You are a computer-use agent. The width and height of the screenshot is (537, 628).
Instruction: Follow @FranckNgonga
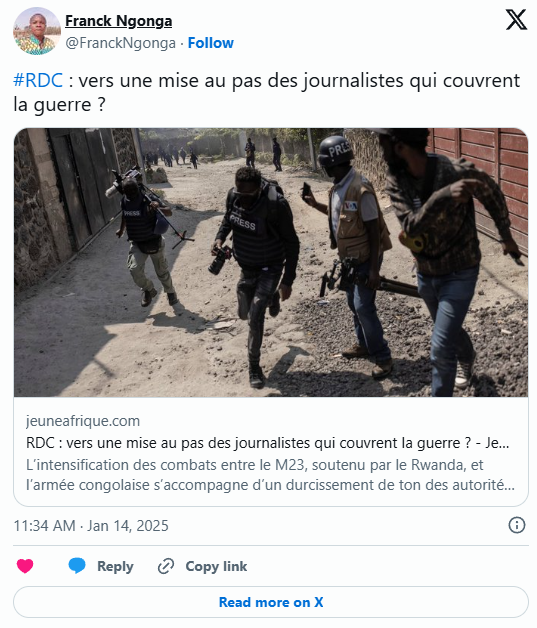click(211, 43)
